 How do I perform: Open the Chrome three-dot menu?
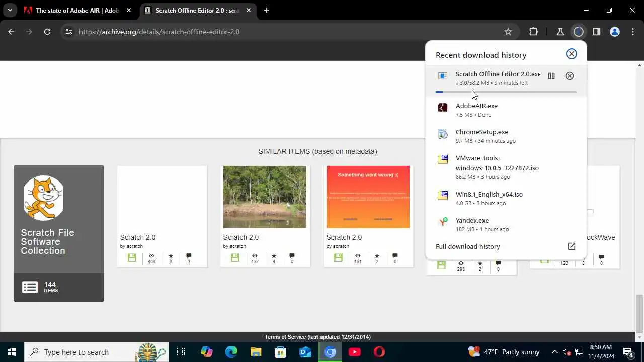click(x=633, y=32)
